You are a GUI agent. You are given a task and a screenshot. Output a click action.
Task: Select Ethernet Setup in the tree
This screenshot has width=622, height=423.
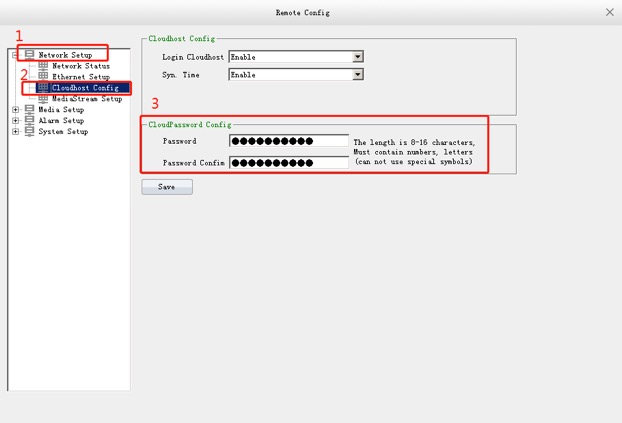81,77
